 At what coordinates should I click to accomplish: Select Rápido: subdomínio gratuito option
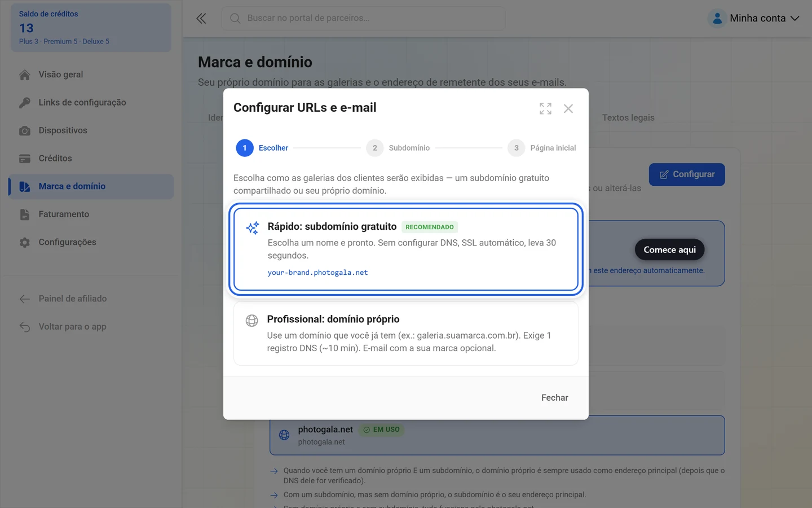point(406,249)
